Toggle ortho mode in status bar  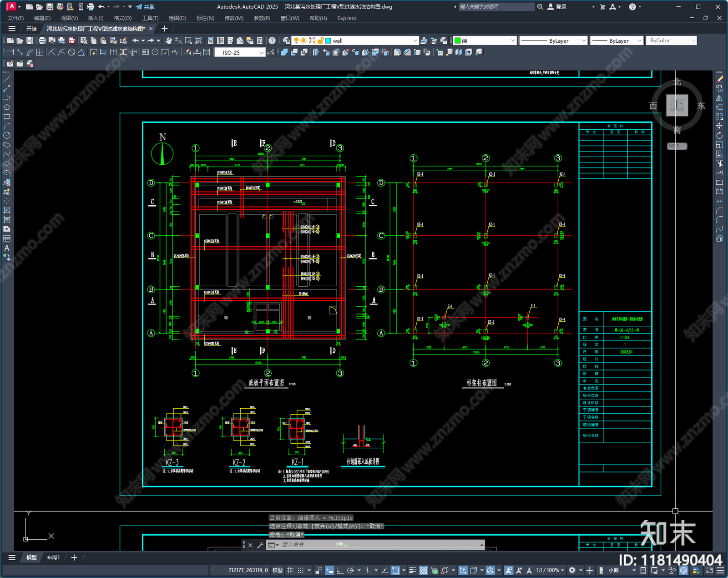(x=339, y=570)
